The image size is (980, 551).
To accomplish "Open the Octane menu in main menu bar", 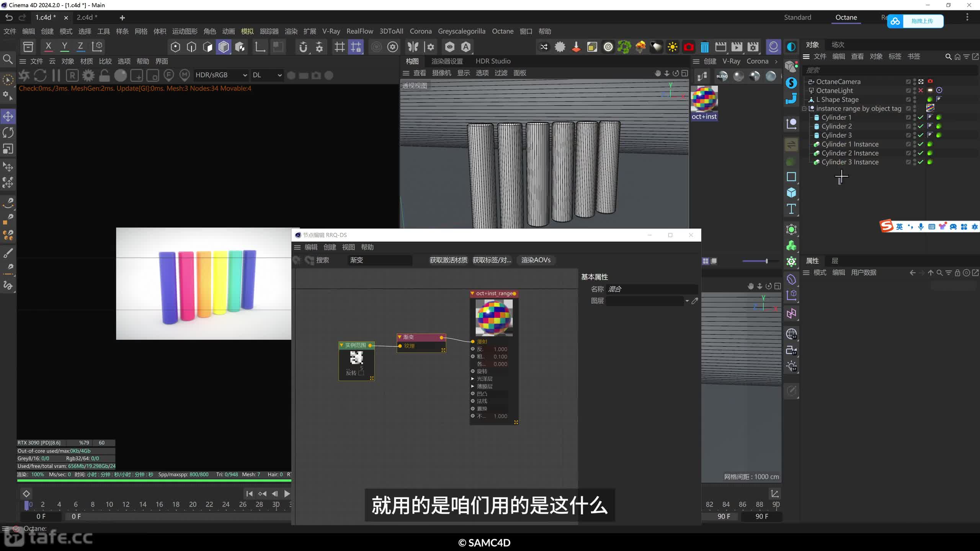I will (x=502, y=31).
